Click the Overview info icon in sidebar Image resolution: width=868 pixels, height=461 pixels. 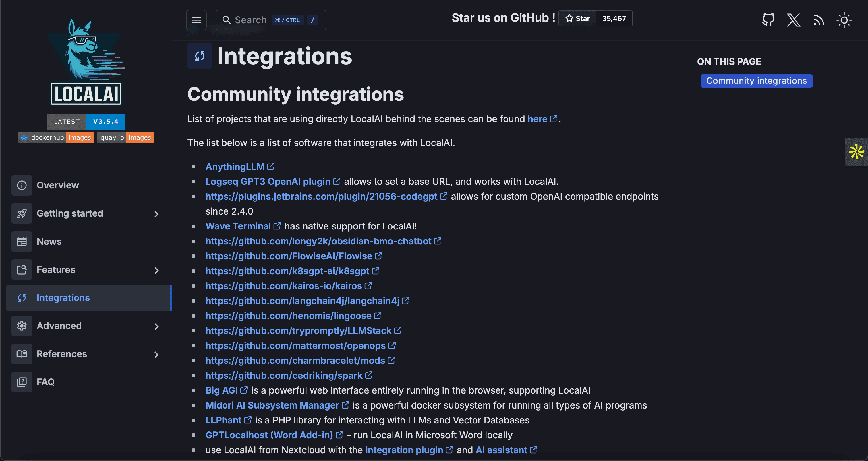tap(22, 185)
